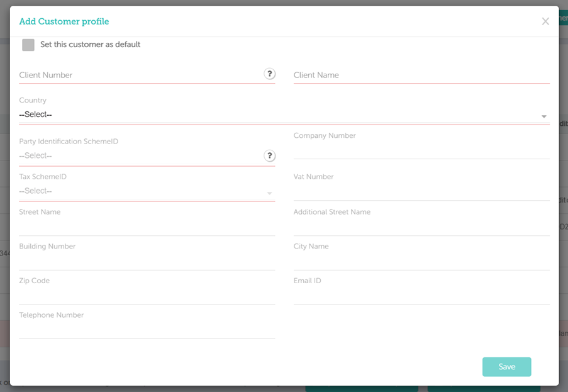Click into the Client Name field
The image size is (568, 392).
(421, 76)
